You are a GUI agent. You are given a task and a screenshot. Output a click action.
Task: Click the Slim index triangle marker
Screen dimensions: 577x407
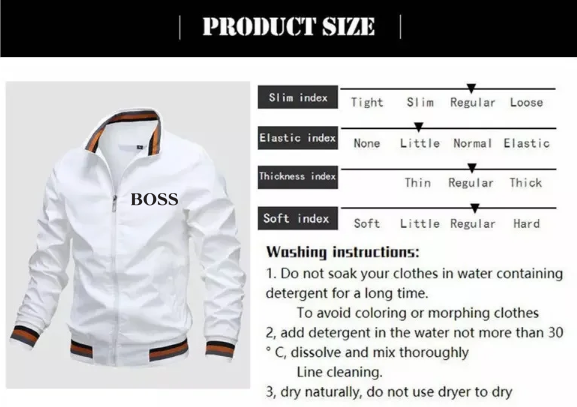coord(471,88)
